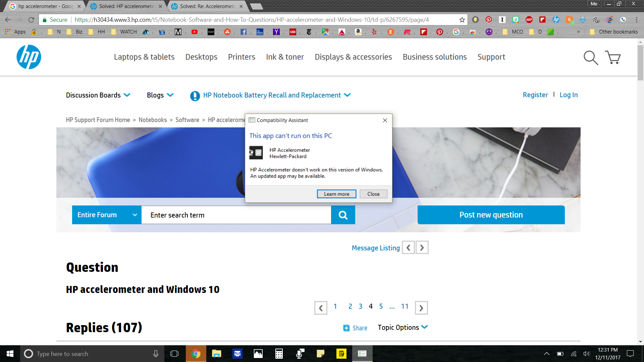Expand Topic Options menu
The height and width of the screenshot is (362, 644).
tap(402, 327)
